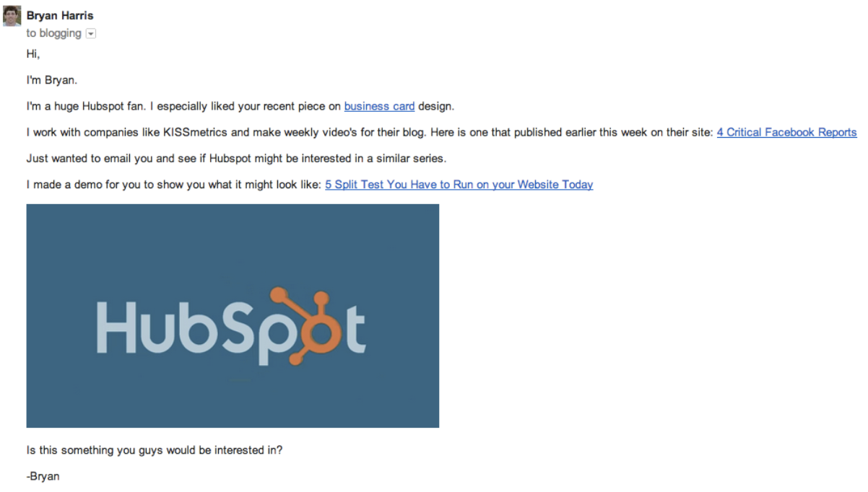Click the "-Bryan" signature line
This screenshot has height=492, width=868.
pyautogui.click(x=43, y=476)
